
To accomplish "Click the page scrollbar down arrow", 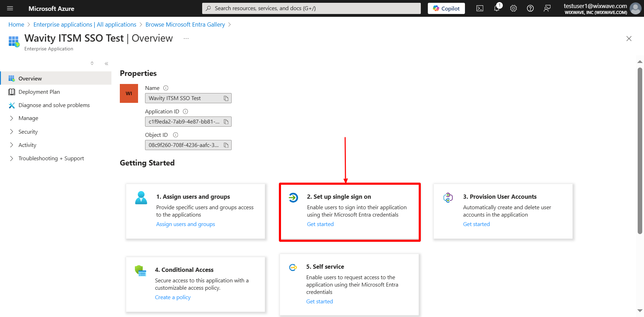I will [x=640, y=311].
